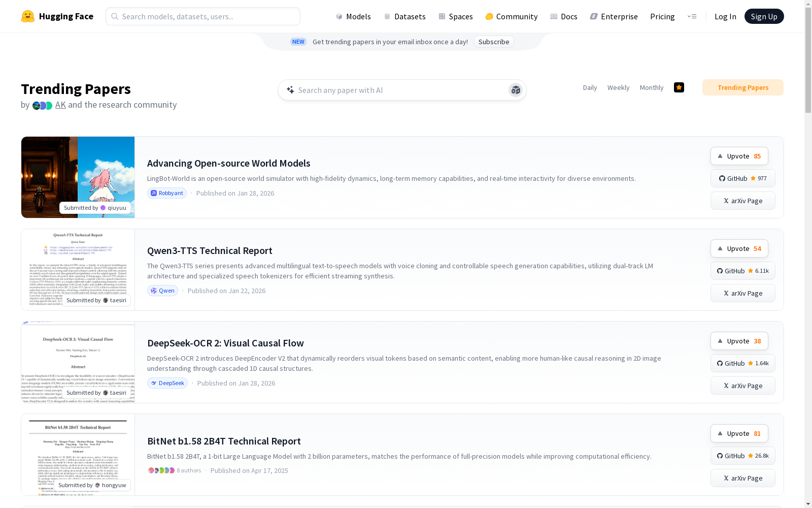Open GitHub repo with 1.64k stars

(742, 363)
